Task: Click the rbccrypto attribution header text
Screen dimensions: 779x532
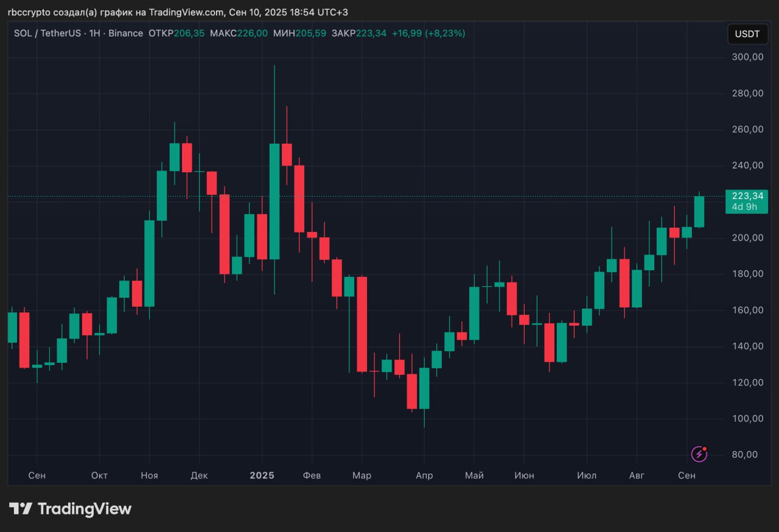Action: click(178, 12)
